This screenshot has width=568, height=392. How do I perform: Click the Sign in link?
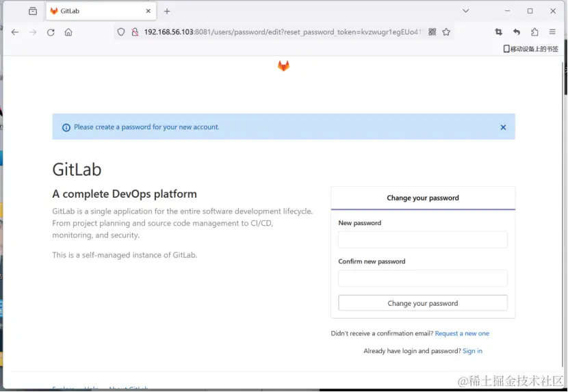tap(472, 351)
